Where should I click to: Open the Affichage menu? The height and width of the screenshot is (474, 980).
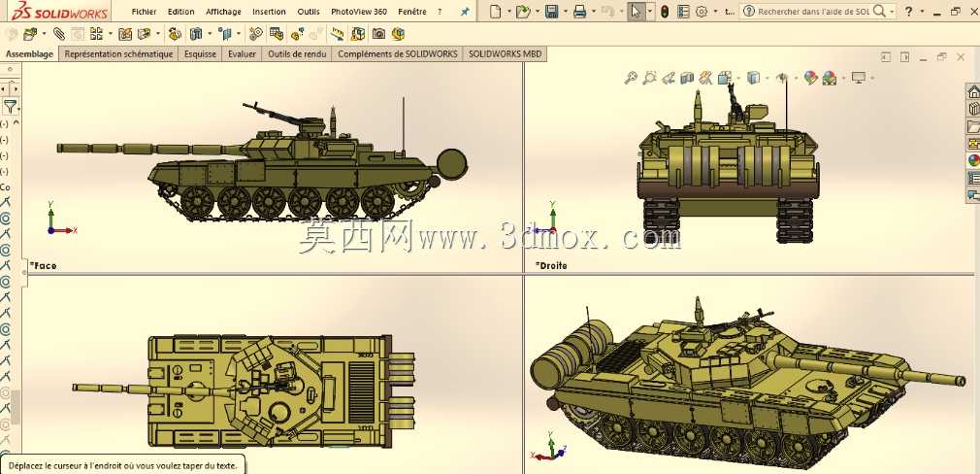[x=224, y=12]
